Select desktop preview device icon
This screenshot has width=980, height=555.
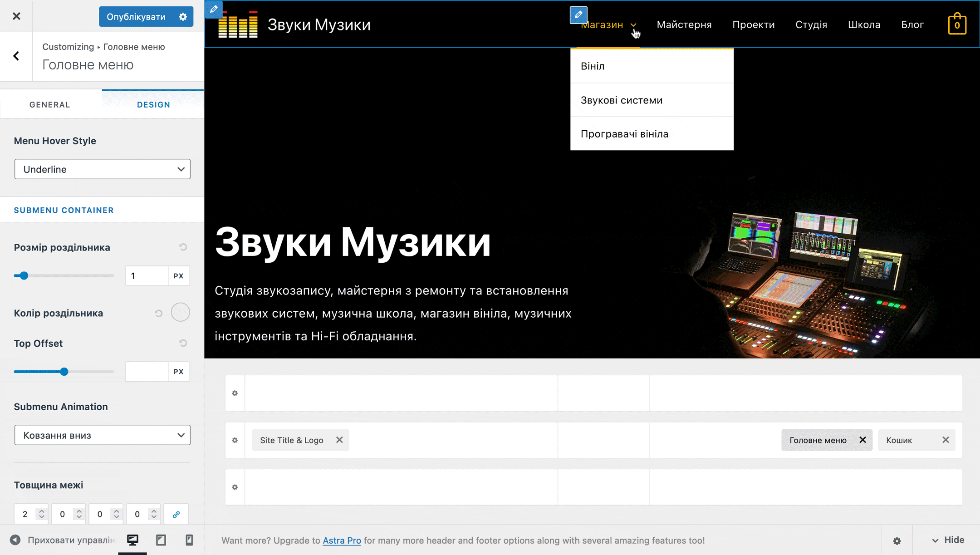coord(132,540)
